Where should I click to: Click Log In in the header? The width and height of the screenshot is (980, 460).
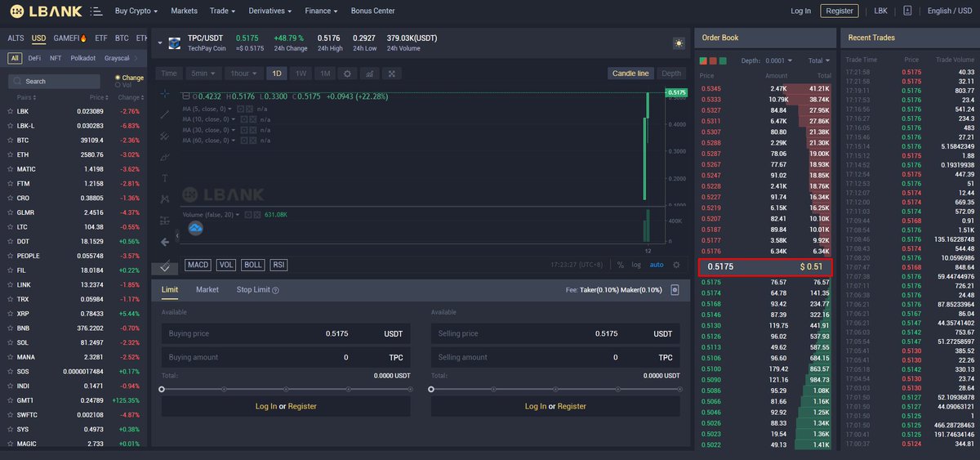[x=801, y=11]
